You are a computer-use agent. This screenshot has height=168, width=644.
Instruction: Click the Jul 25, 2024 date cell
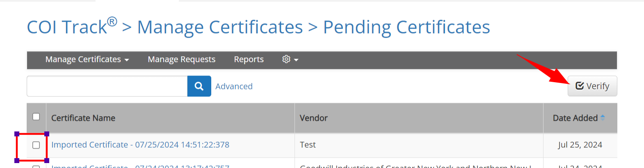(580, 145)
